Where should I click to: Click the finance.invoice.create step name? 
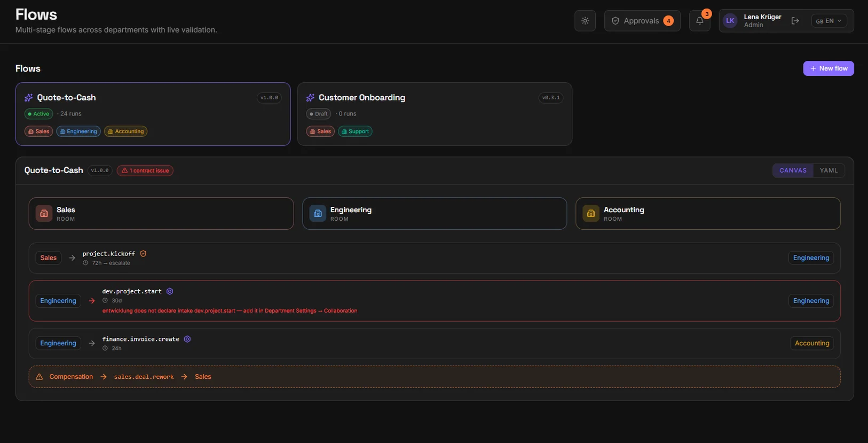141,339
